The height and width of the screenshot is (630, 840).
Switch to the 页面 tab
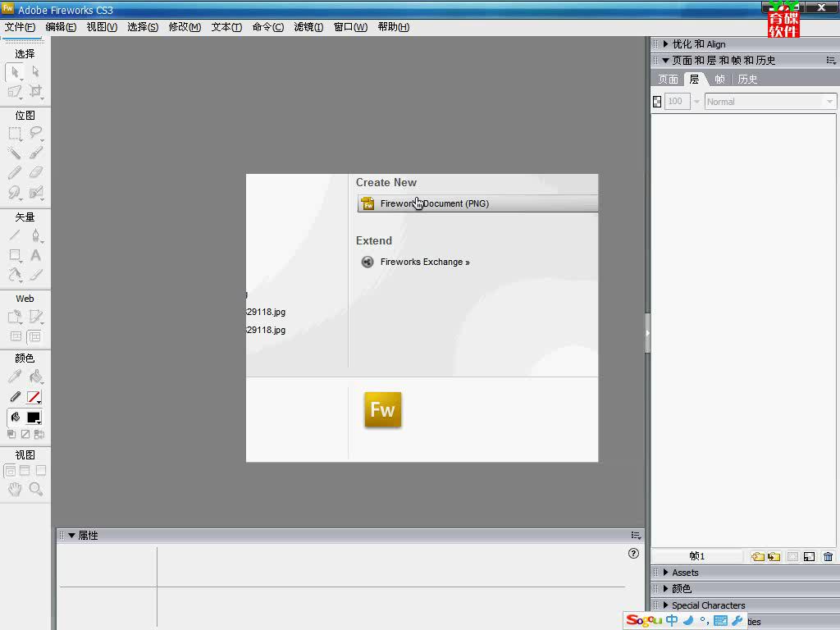[668, 80]
